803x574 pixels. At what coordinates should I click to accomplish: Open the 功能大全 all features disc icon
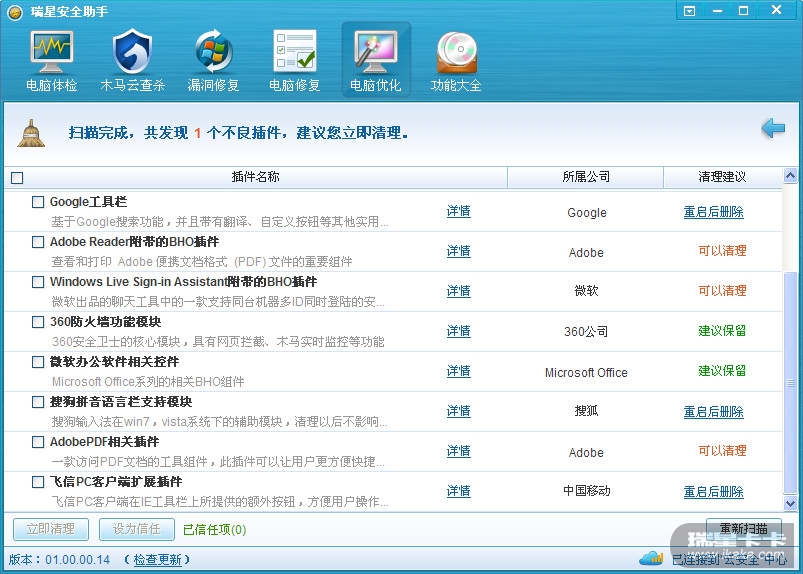[456, 60]
